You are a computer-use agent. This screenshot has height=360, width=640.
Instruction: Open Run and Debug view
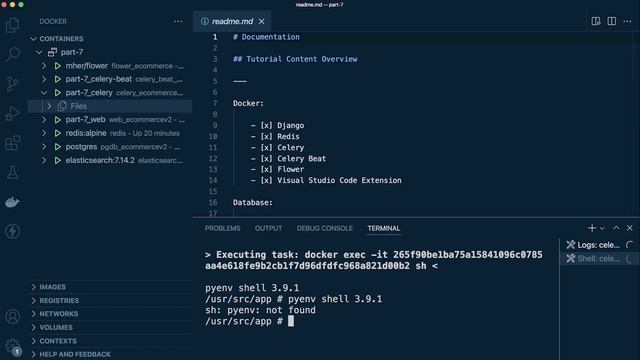tap(13, 113)
